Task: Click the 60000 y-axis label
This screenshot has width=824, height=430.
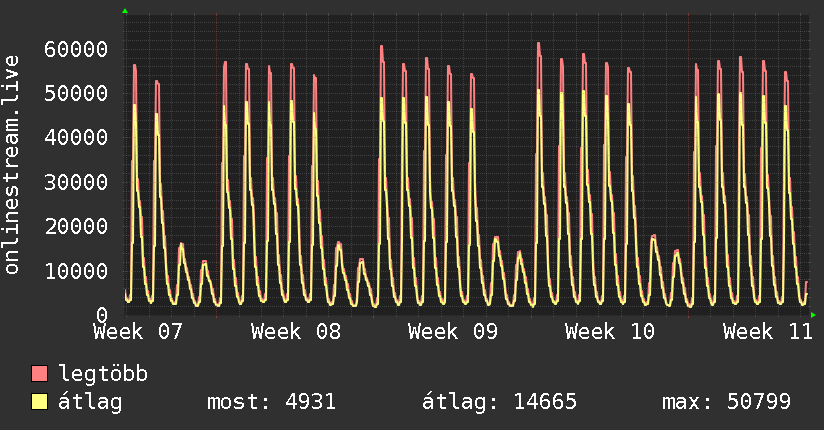Action: point(76,49)
